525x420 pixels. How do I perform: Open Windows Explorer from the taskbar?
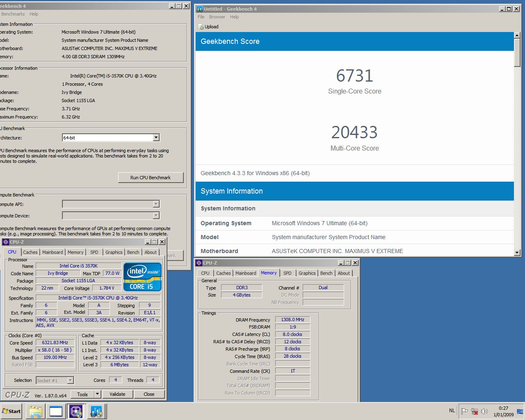point(36,411)
